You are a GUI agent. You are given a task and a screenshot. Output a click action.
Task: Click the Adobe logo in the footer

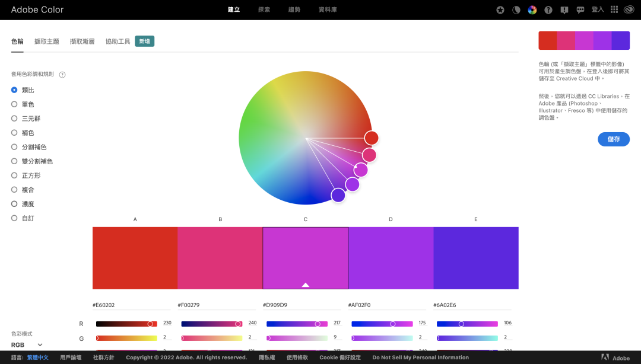(x=615, y=357)
